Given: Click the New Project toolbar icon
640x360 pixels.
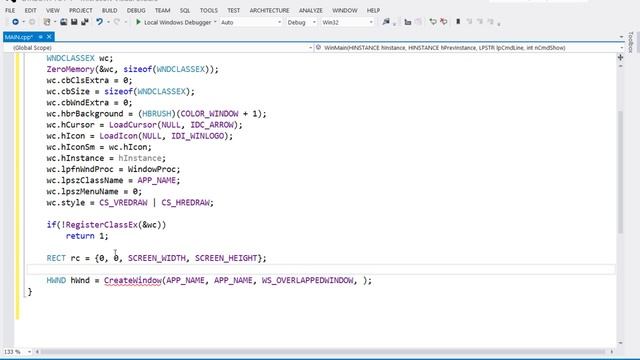Looking at the screenshot, I should [x=47, y=22].
